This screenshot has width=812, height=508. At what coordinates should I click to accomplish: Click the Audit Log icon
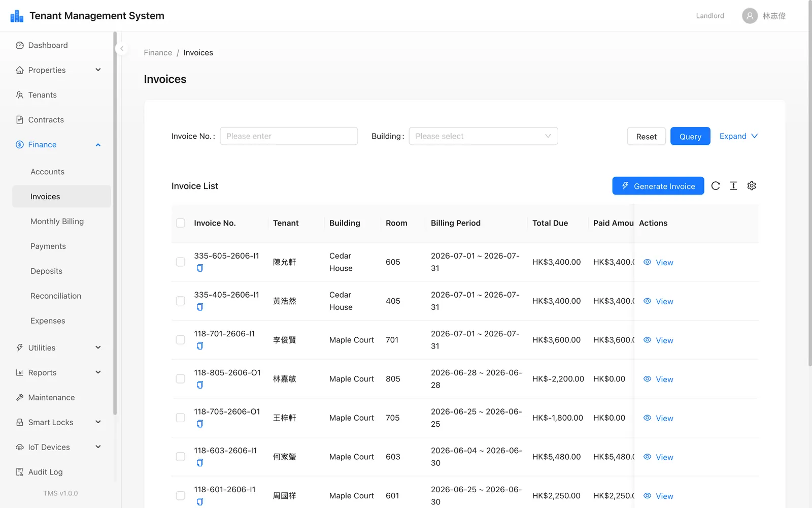(x=20, y=472)
